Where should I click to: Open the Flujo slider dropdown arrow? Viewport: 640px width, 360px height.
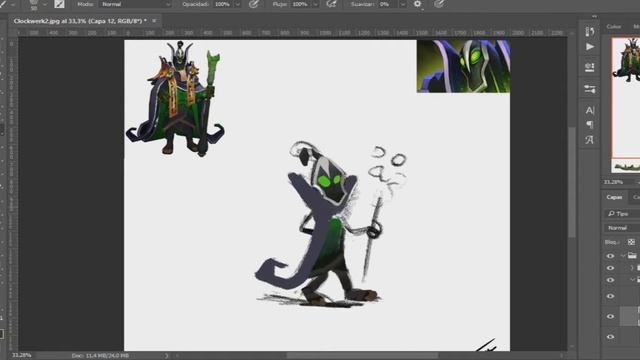click(315, 4)
